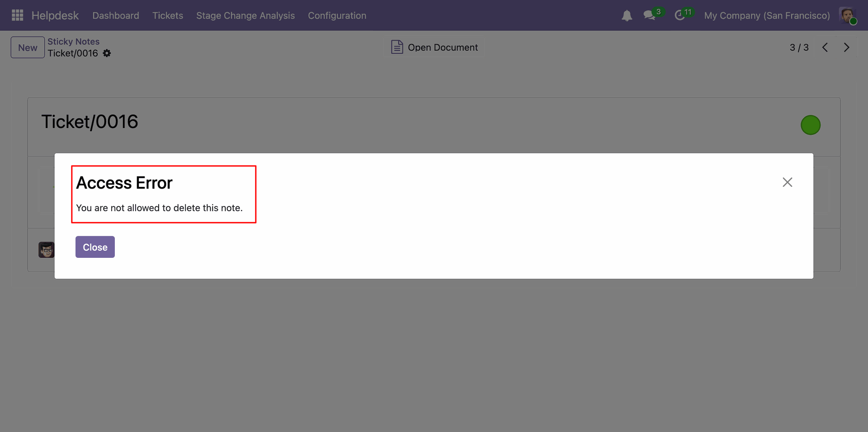Go to the next record arrow
Viewport: 868px width, 432px height.
click(x=846, y=47)
